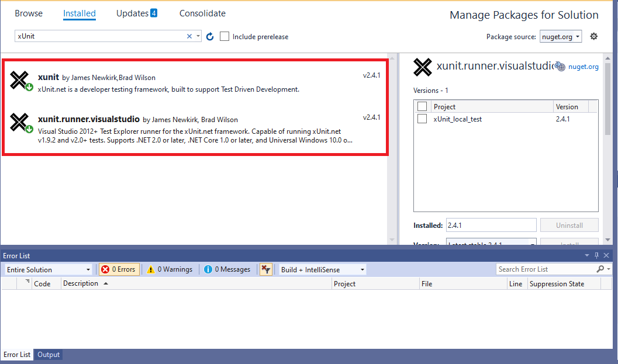This screenshot has width=618, height=364.
Task: Click the 0 Errors filter in Error List
Action: (x=119, y=269)
